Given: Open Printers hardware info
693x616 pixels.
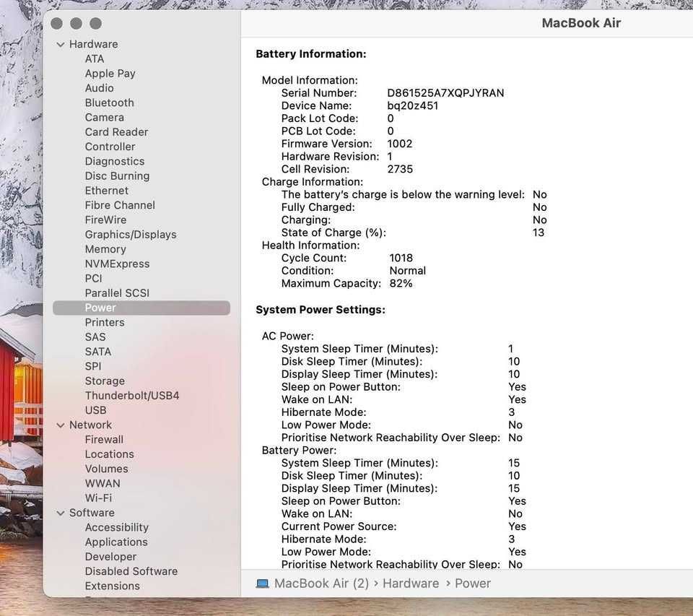Looking at the screenshot, I should coord(104,322).
